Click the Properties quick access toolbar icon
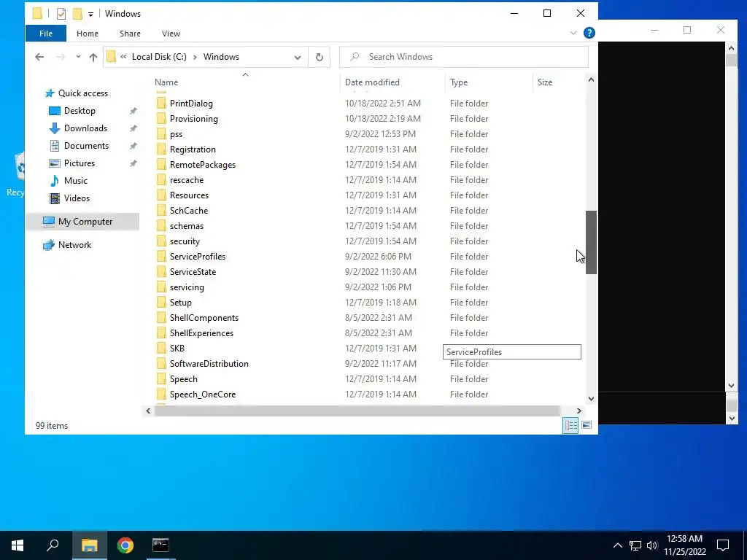 (x=61, y=14)
